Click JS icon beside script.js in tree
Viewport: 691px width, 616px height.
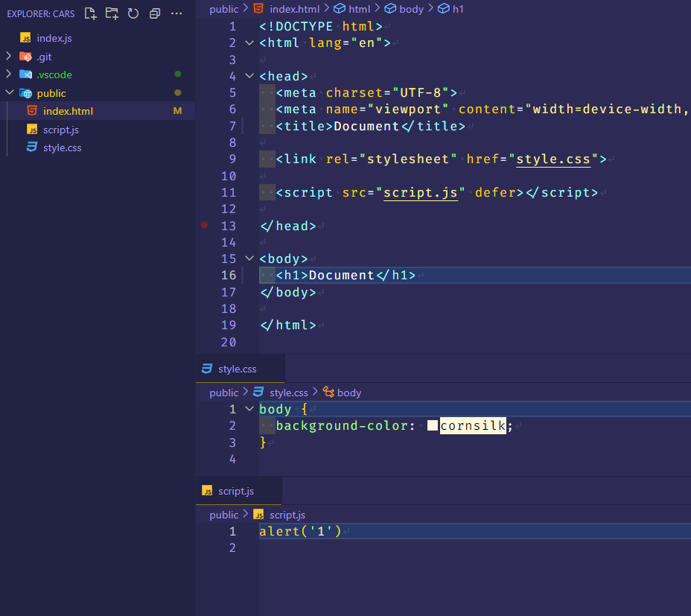(32, 129)
